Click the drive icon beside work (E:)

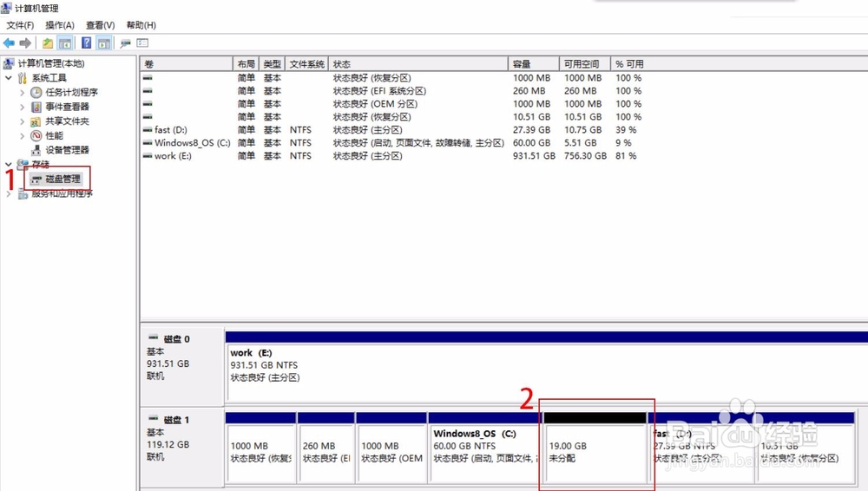click(x=148, y=156)
